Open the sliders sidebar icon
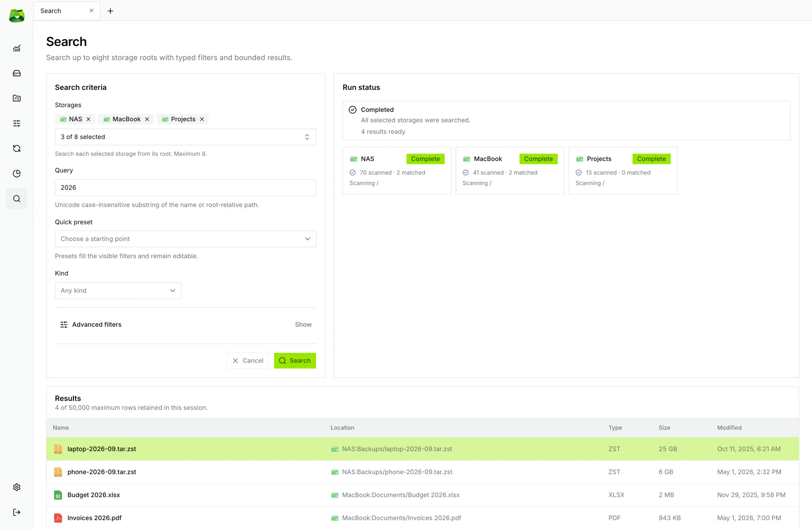812x529 pixels. (x=17, y=123)
